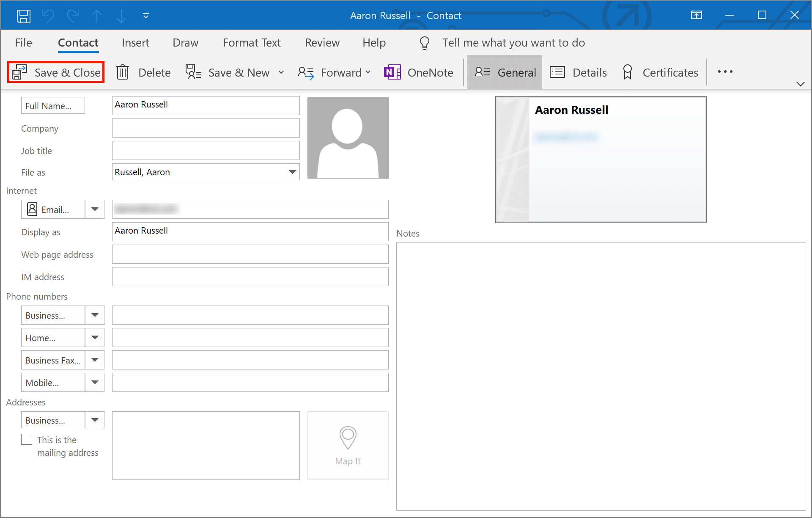Viewport: 812px width, 518px height.
Task: Click the contact photo placeholder
Action: click(348, 138)
